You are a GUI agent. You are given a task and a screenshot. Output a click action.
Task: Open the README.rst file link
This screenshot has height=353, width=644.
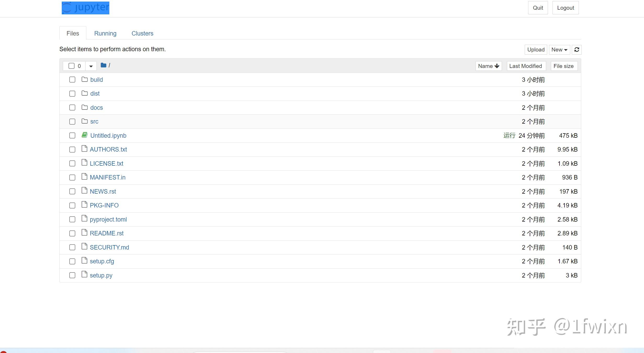pyautogui.click(x=106, y=233)
